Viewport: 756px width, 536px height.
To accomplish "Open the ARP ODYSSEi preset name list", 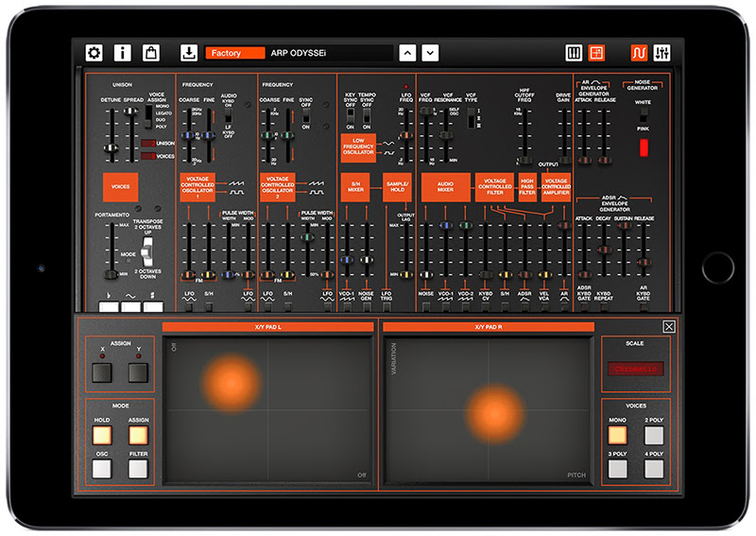I will pyautogui.click(x=330, y=53).
